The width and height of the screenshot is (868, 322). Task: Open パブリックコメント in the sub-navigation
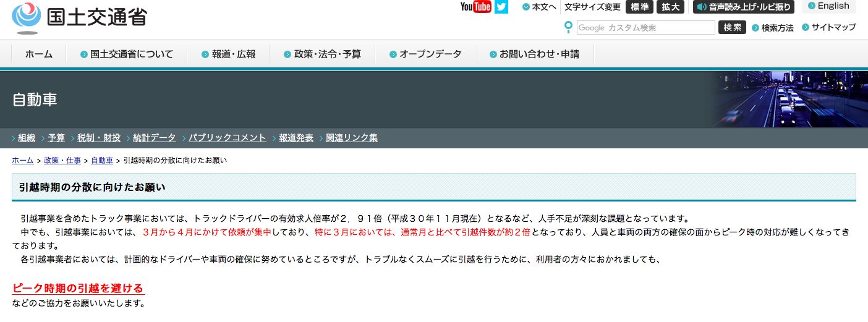pyautogui.click(x=228, y=138)
